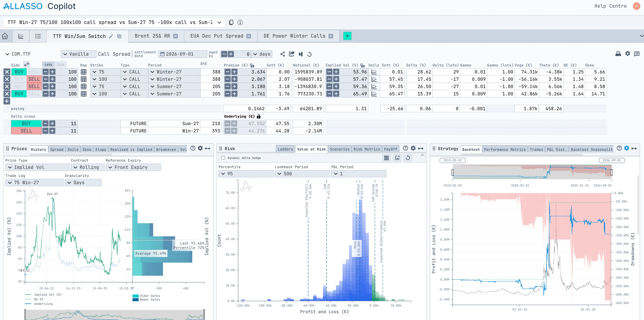Print the pricing sheet
This screenshot has height=320, width=644.
pos(618,54)
